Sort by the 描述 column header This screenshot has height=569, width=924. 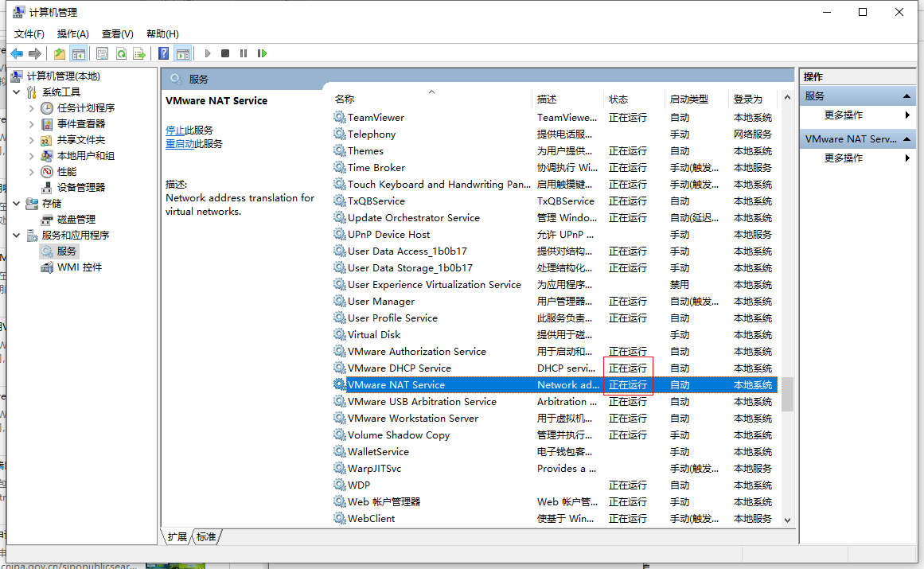coord(568,99)
